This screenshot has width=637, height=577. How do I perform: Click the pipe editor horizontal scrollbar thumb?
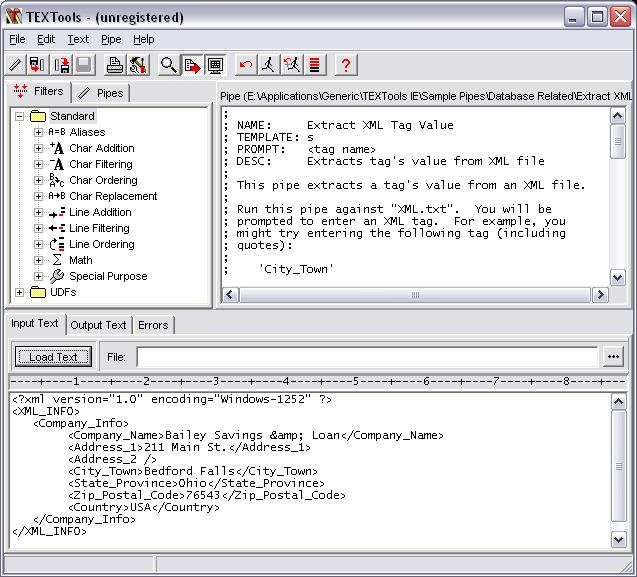pos(415,295)
